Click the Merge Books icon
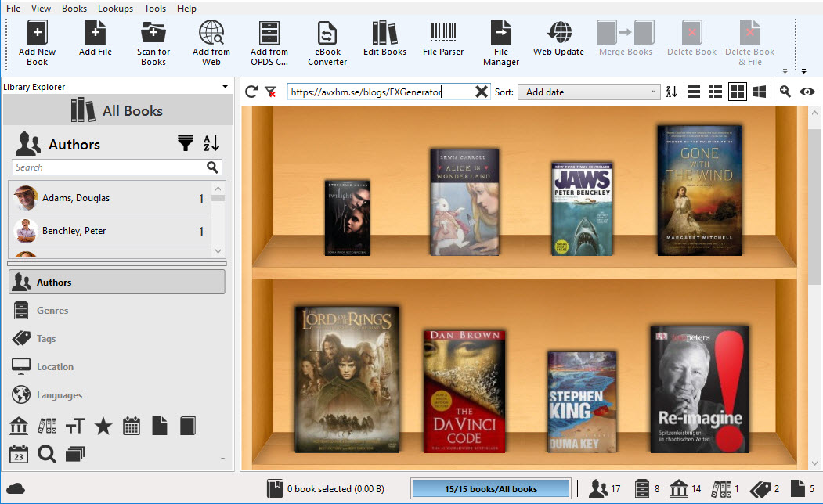This screenshot has height=504, width=823. [626, 33]
